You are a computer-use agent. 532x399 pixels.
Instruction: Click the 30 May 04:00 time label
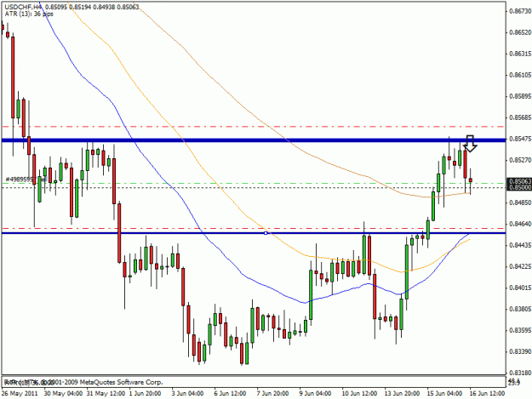point(63,393)
